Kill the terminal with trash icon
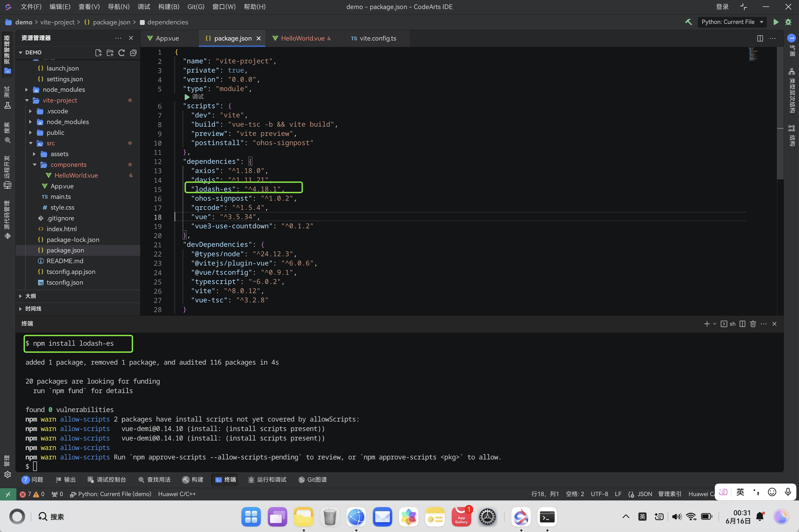Viewport: 799px width, 532px height. tap(753, 324)
